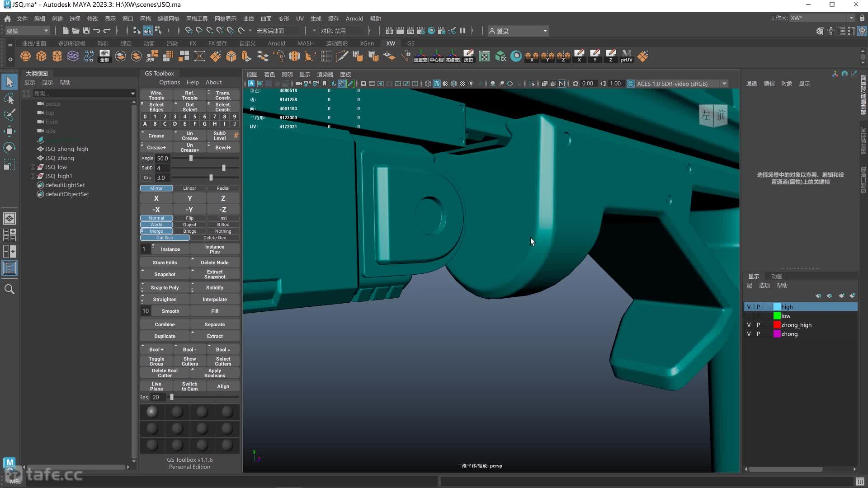Open shelf options menu icon

pos(10,59)
